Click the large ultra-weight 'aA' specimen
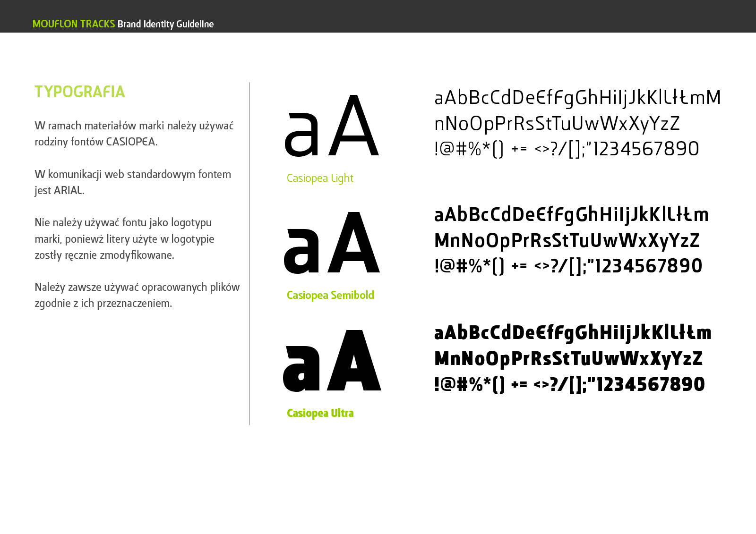756x534 pixels. 332,360
